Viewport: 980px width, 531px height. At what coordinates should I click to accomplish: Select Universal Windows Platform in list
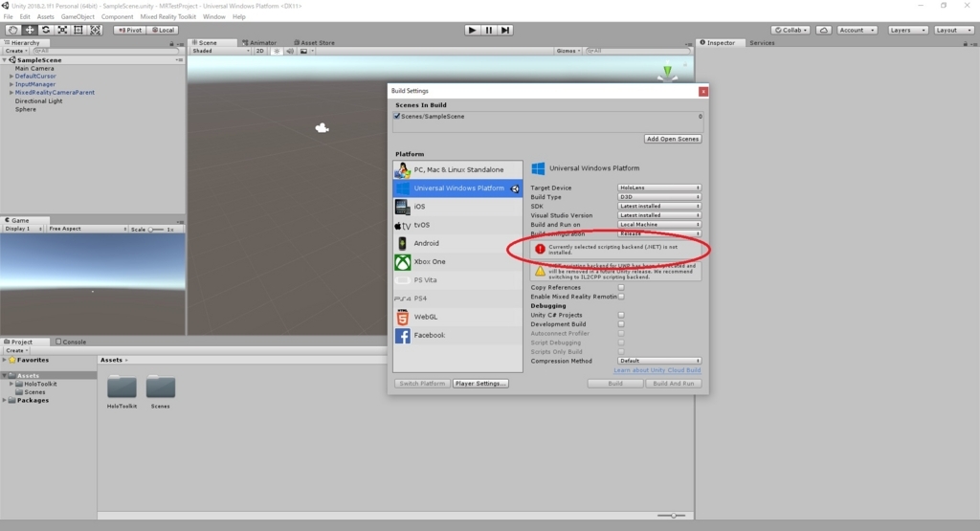coord(457,188)
